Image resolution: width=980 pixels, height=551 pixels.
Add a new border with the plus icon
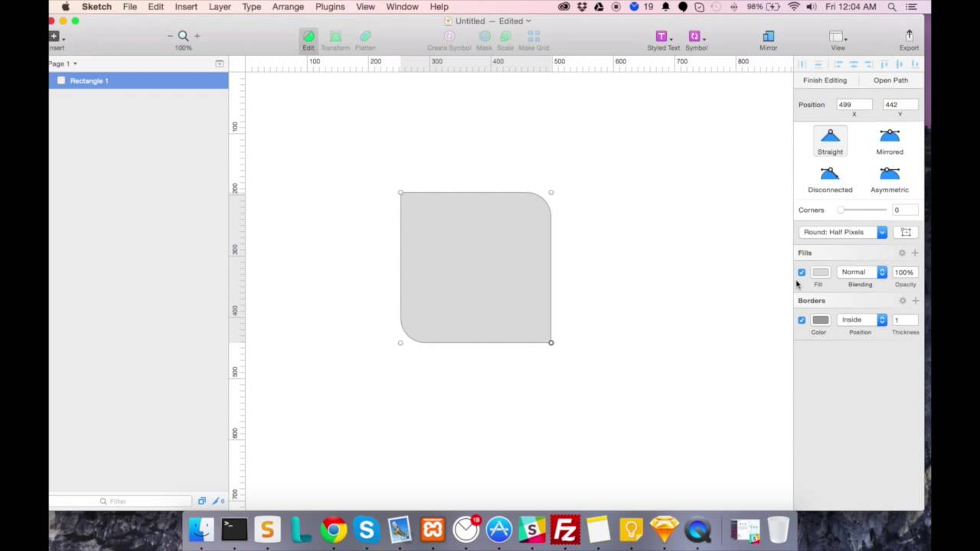[x=916, y=300]
